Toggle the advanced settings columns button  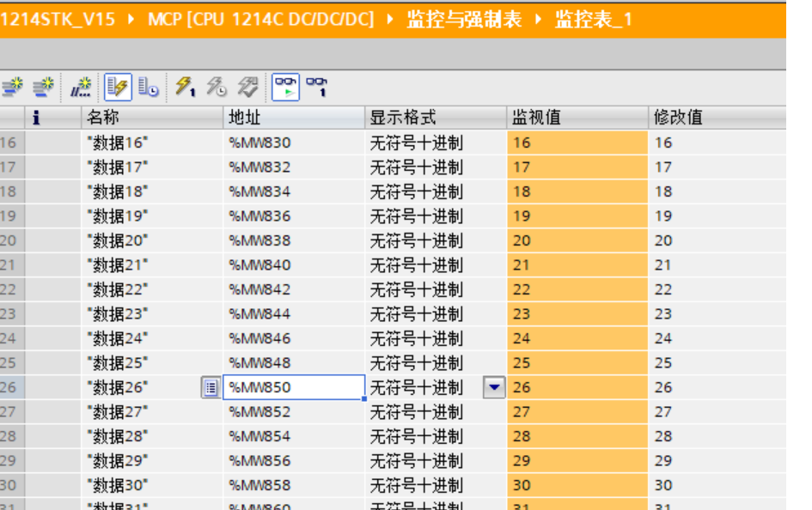(149, 87)
